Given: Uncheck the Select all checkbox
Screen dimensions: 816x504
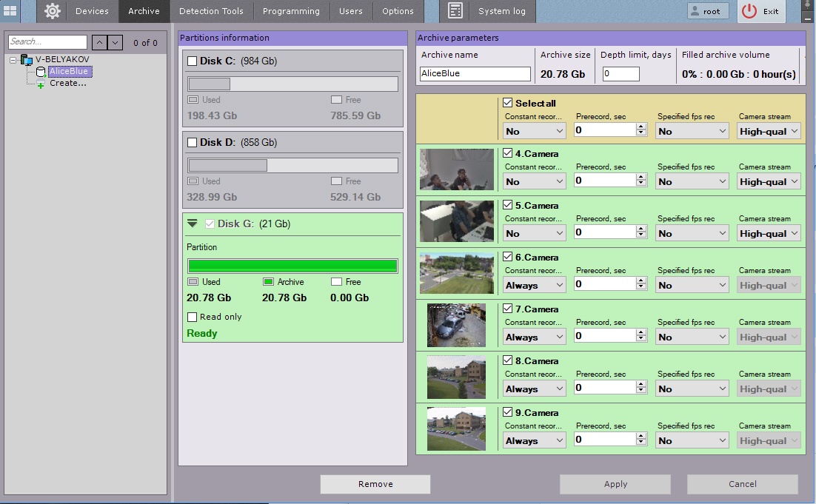Looking at the screenshot, I should 507,103.
